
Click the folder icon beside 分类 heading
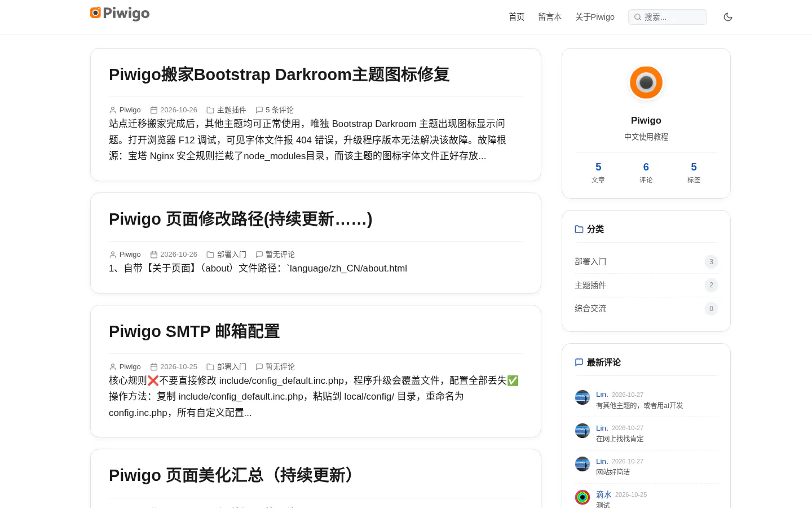579,229
